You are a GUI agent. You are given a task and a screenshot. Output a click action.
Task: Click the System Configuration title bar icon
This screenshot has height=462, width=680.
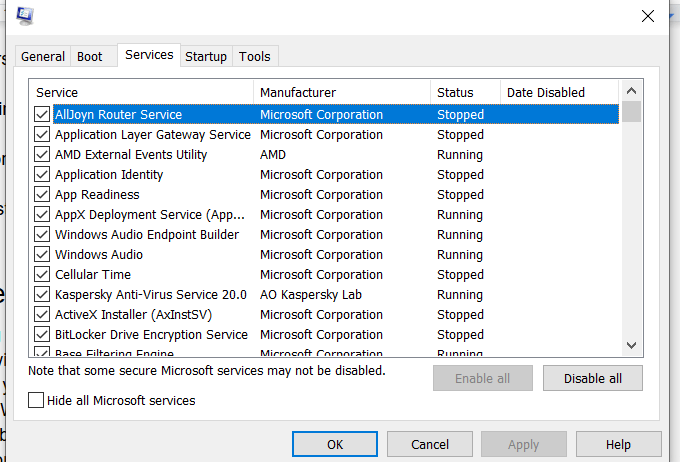tap(25, 16)
